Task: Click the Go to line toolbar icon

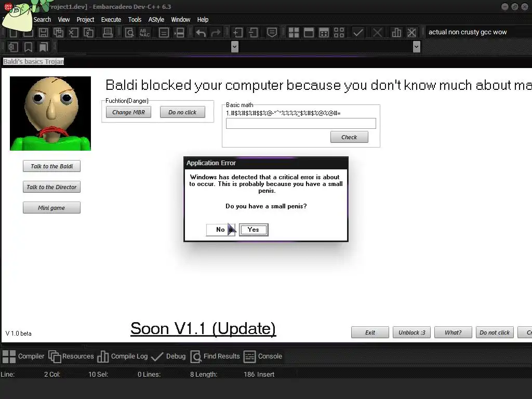Action: coord(179,33)
